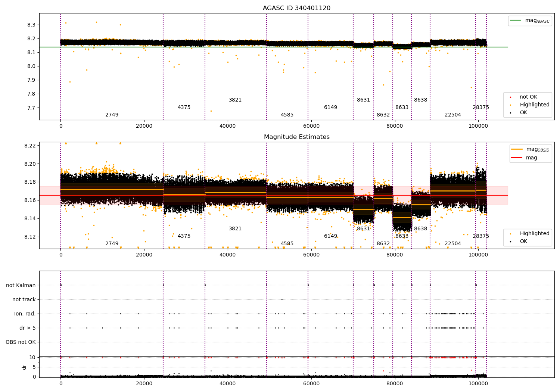Click obsid label 2749 in the top panel
Image resolution: width=560 pixels, height=392 pixels.
pos(112,115)
